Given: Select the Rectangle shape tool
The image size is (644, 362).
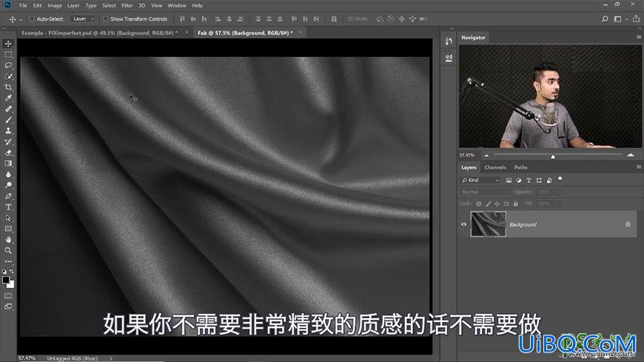Looking at the screenshot, I should (8, 229).
